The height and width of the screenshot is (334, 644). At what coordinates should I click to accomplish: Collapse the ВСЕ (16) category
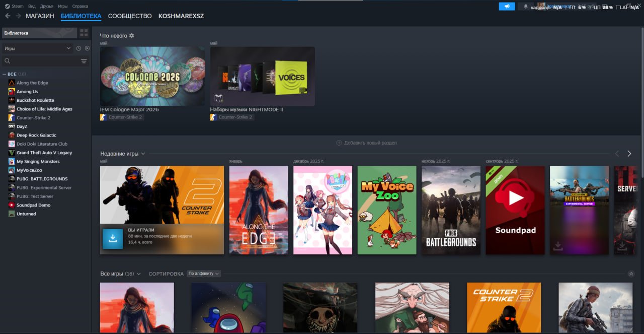(5, 74)
